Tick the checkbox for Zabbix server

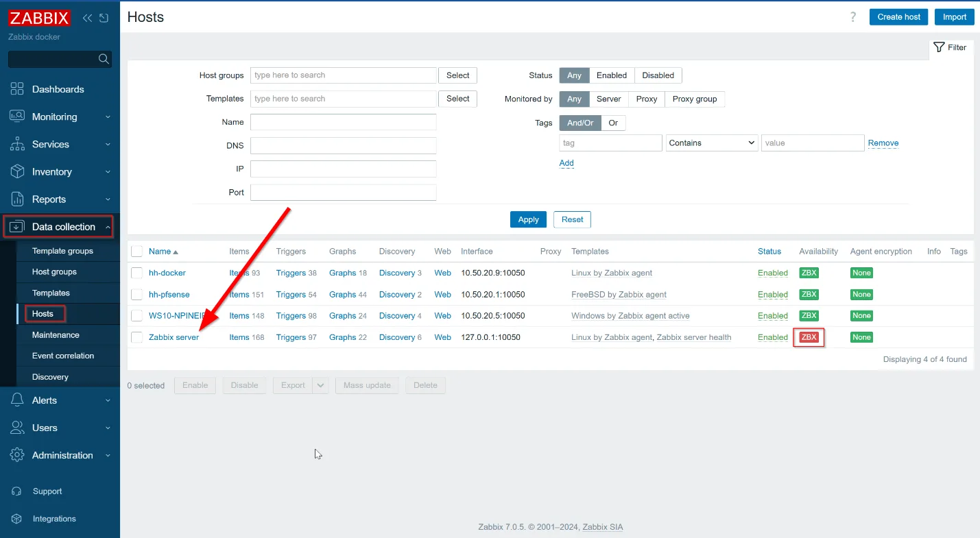(x=137, y=337)
